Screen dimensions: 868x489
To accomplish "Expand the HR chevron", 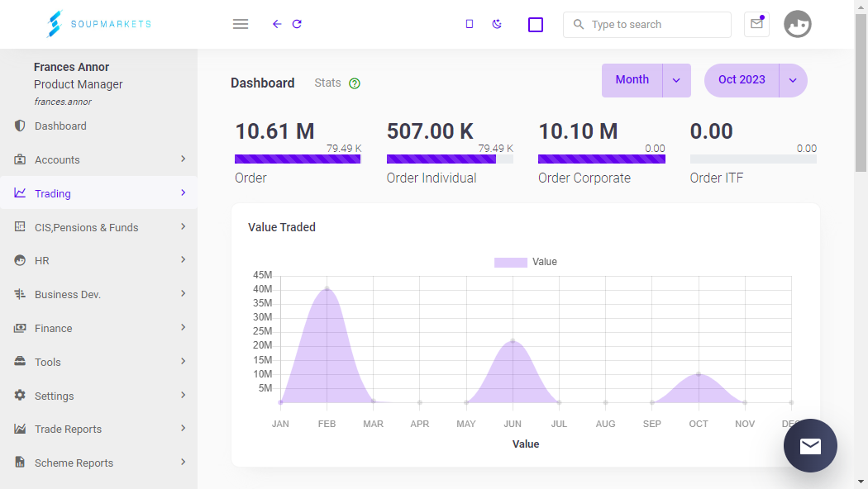I will coord(184,259).
